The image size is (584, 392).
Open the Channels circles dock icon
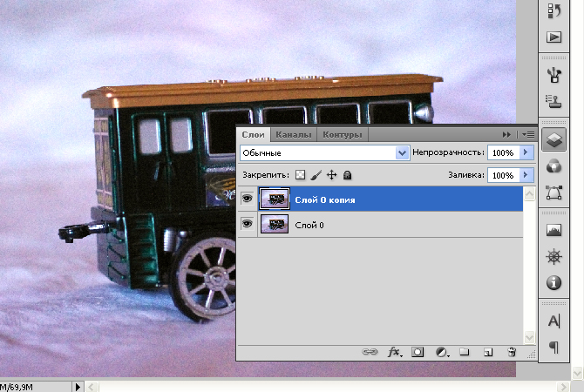553,166
